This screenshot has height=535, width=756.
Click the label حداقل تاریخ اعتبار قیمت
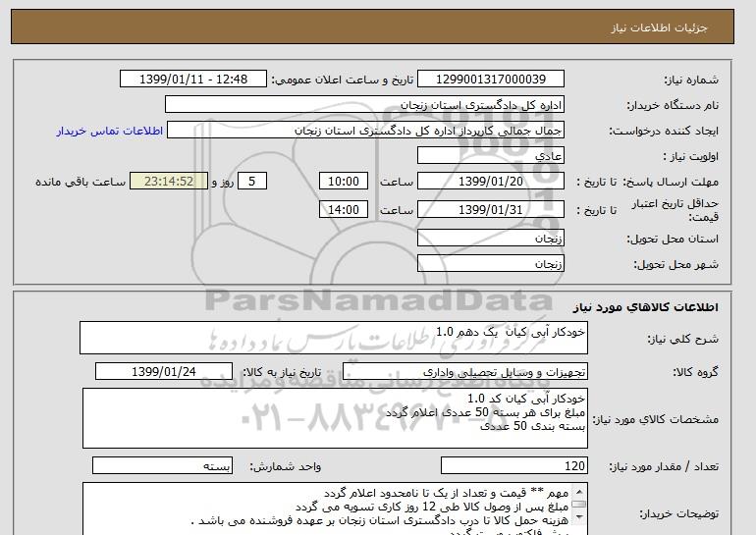point(675,210)
